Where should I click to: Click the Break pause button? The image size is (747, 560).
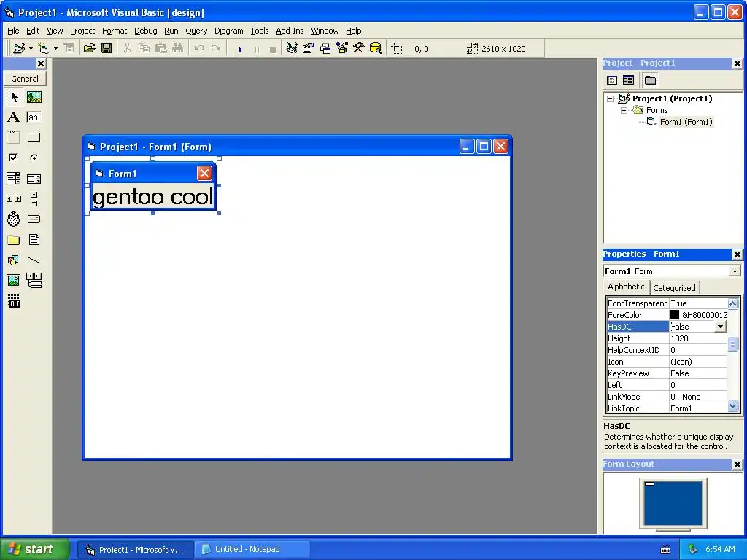[x=257, y=49]
